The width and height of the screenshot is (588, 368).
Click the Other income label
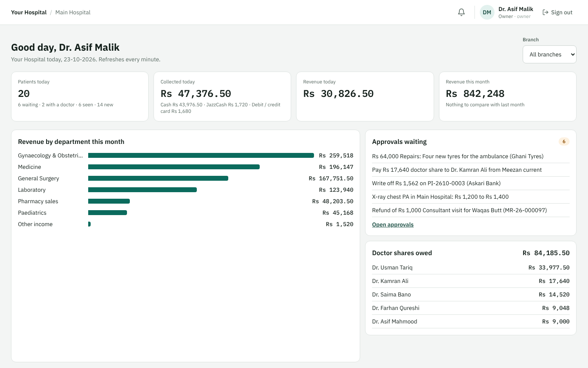pos(35,224)
